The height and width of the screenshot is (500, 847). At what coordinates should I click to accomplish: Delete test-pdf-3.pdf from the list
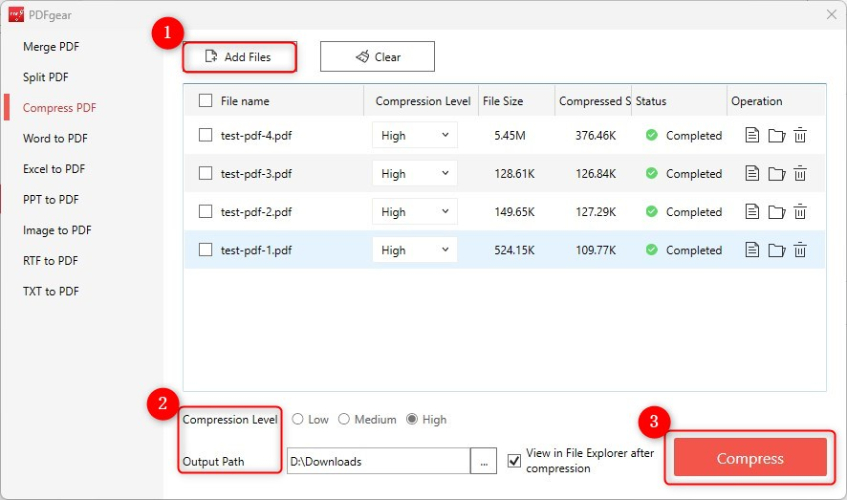click(800, 173)
